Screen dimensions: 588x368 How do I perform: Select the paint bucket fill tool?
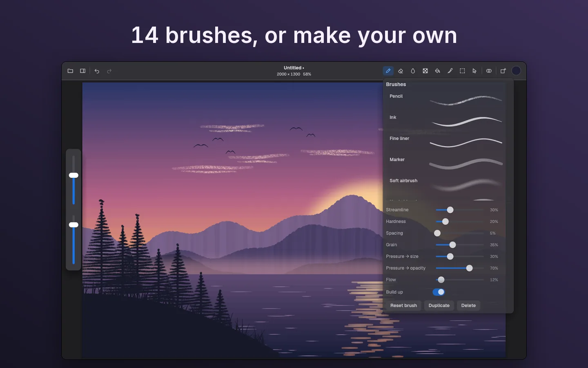(437, 71)
